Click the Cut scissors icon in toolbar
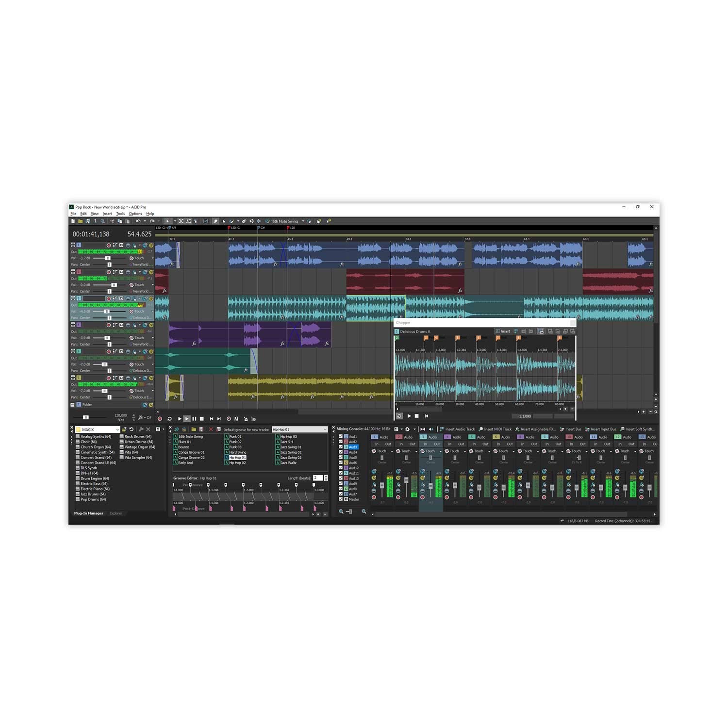The height and width of the screenshot is (728, 728). point(112,221)
